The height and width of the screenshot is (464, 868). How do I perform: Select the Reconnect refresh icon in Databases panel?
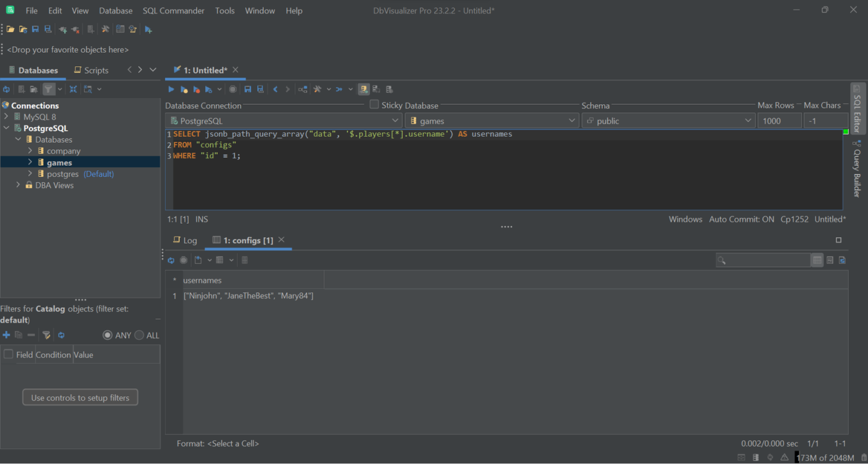7,89
